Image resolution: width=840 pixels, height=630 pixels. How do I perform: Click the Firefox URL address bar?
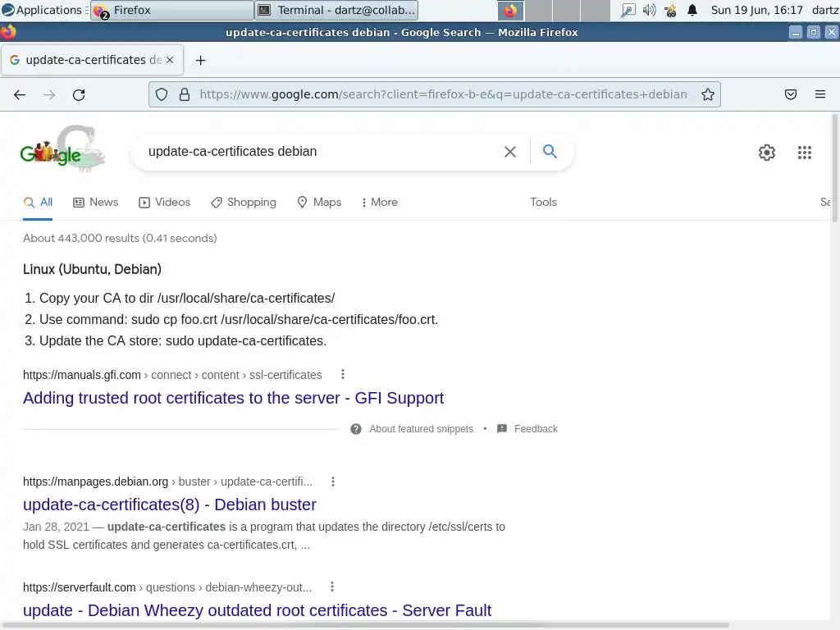(x=443, y=95)
